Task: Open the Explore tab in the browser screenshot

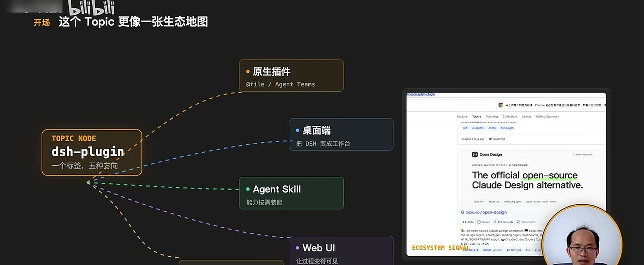Action: point(462,116)
